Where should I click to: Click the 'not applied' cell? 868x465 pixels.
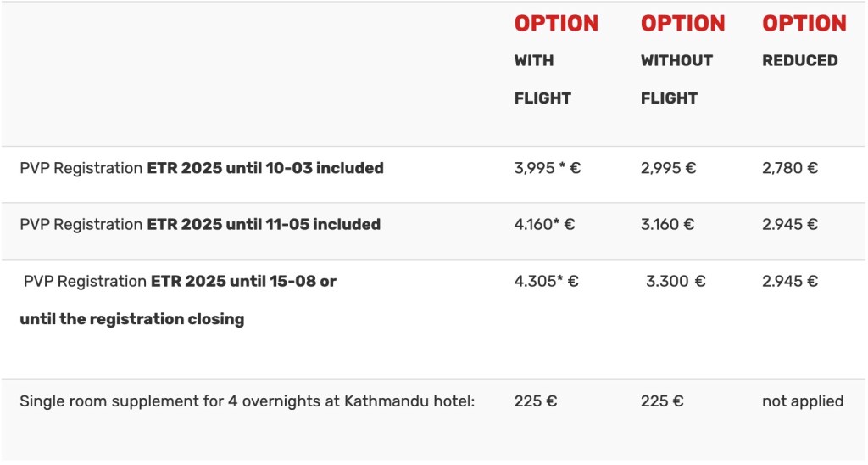tap(803, 401)
